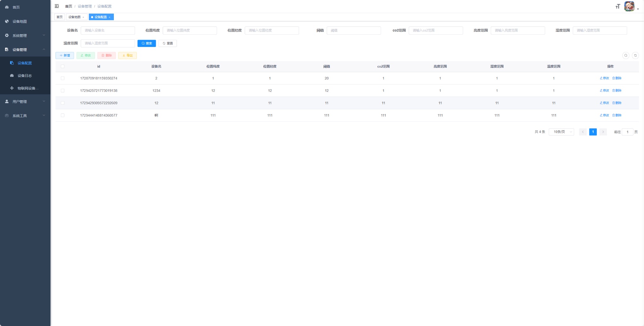Check the row with 设备名 1234
The width and height of the screenshot is (644, 326).
click(62, 90)
